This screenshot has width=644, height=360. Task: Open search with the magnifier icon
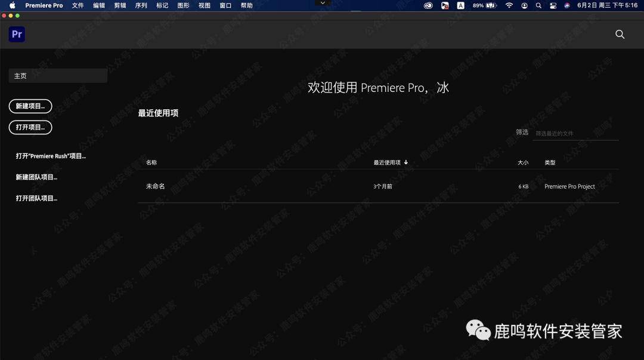tap(620, 35)
